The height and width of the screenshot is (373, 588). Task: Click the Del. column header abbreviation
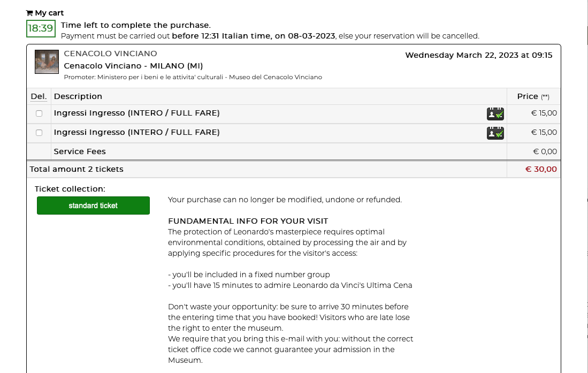(39, 96)
